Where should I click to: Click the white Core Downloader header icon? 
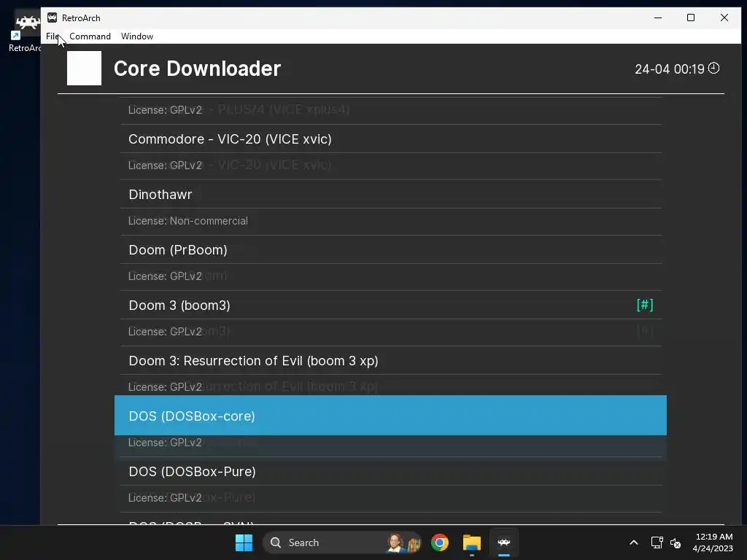(x=85, y=68)
